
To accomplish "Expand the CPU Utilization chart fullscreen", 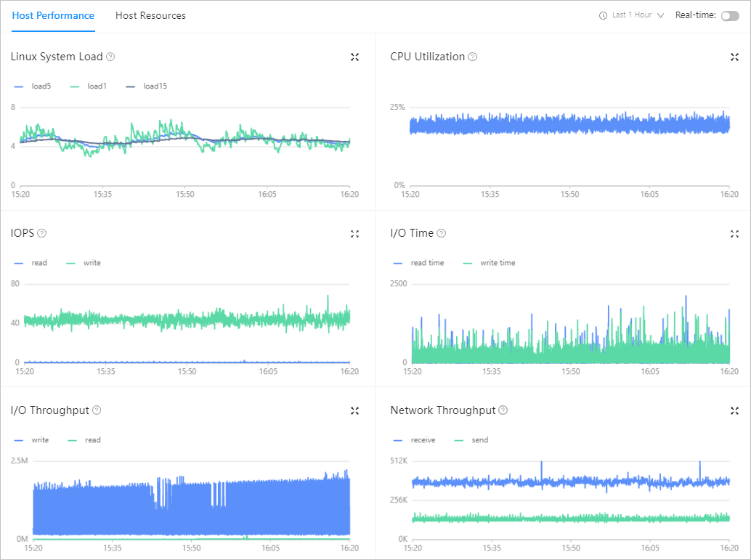I will (734, 57).
